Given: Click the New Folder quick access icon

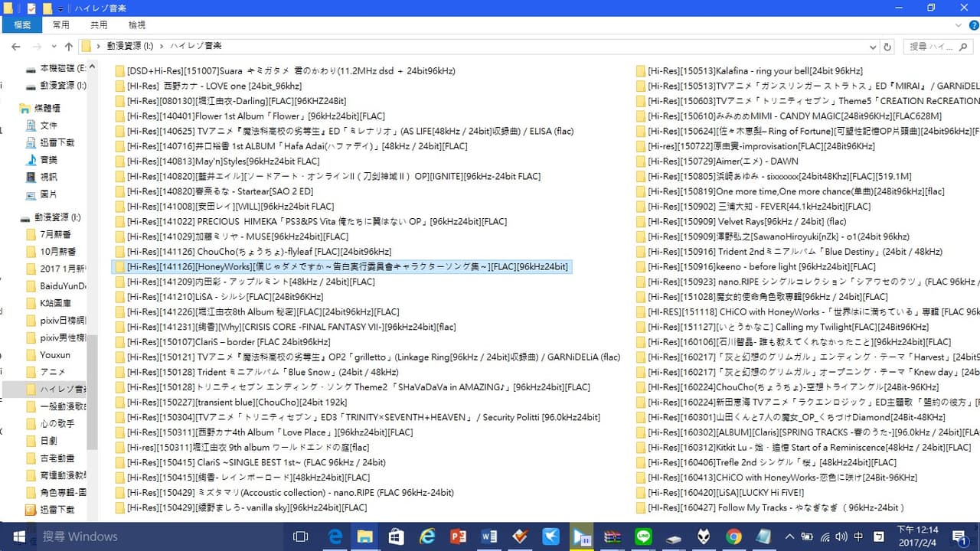Looking at the screenshot, I should point(47,8).
